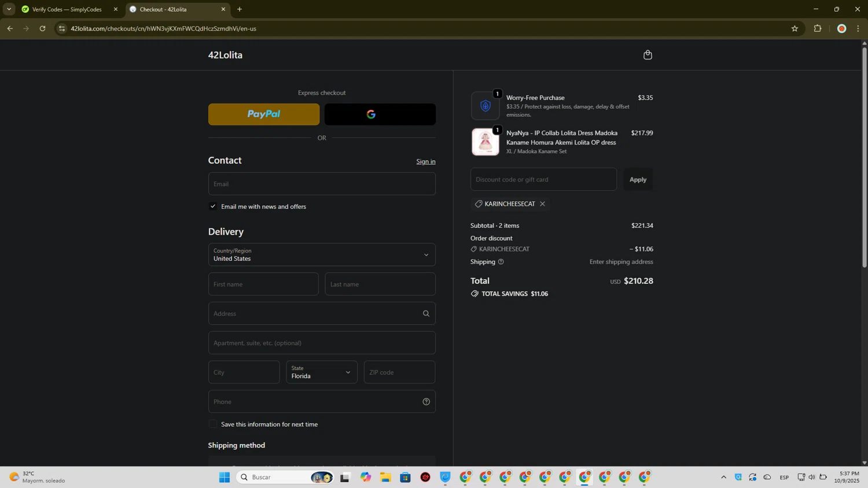Viewport: 868px width, 488px height.
Task: Reload the checkout page
Action: 42,28
